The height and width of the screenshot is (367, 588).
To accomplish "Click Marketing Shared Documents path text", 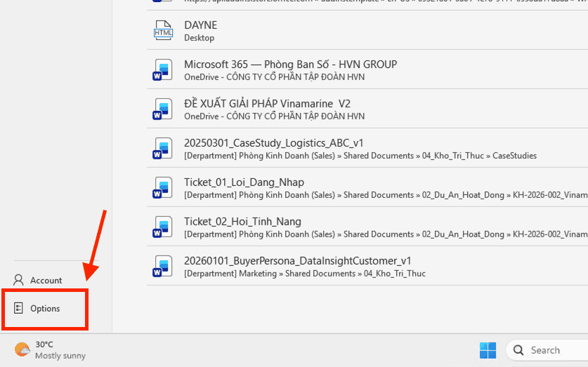I will pyautogui.click(x=305, y=274).
